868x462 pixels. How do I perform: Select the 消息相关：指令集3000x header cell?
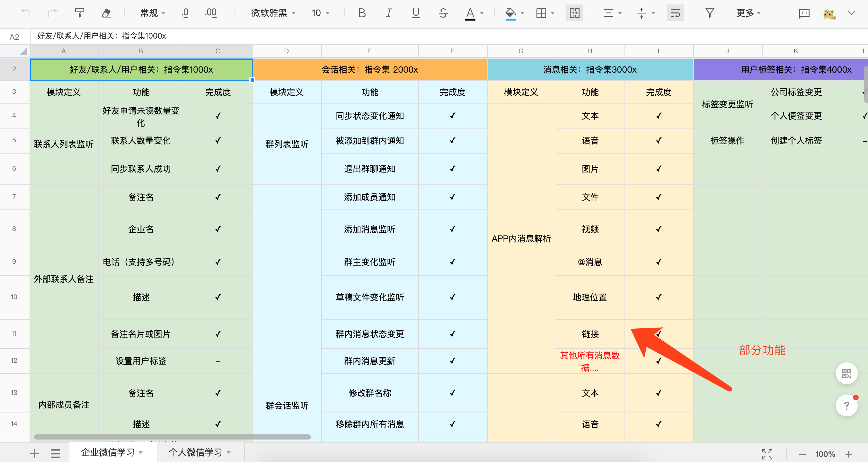click(590, 70)
